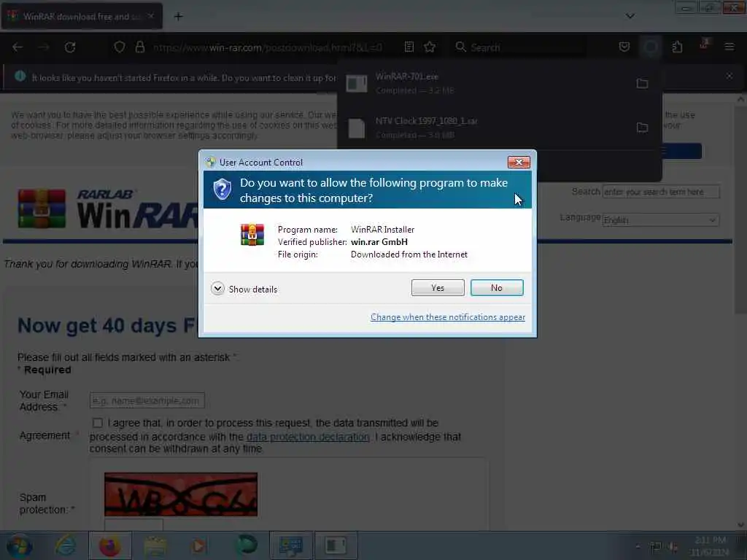Open the Language English dropdown
747x560 pixels.
click(x=661, y=220)
